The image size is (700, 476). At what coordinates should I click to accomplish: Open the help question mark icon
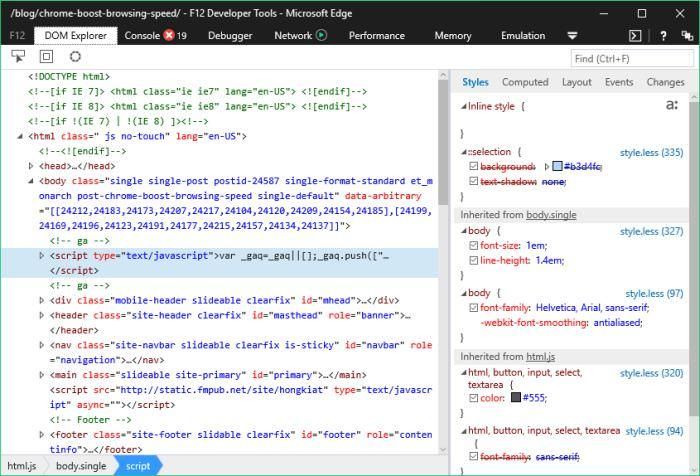click(663, 35)
